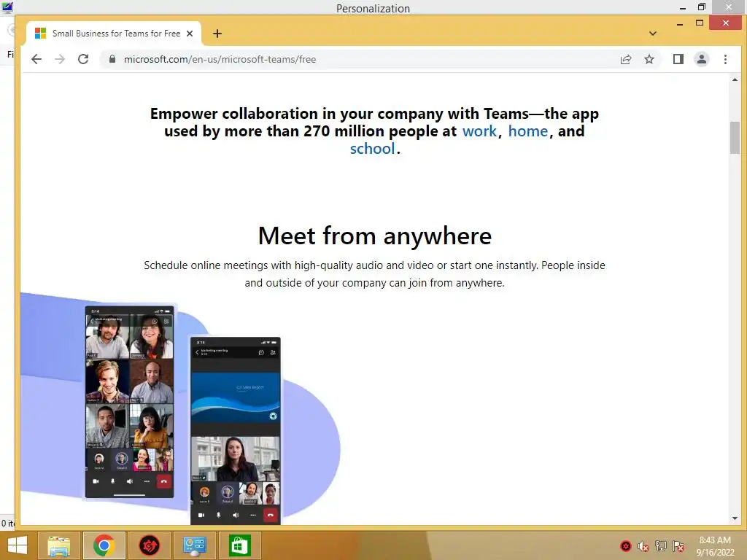
Task: Click muted volume tray icon
Action: 643,546
